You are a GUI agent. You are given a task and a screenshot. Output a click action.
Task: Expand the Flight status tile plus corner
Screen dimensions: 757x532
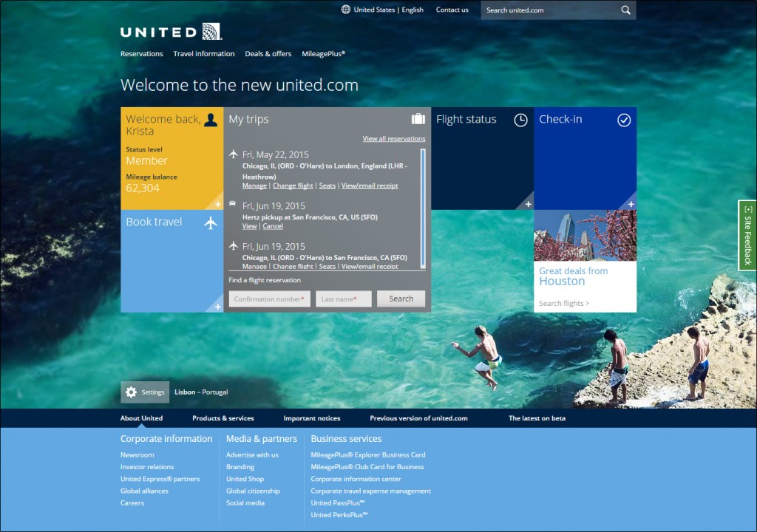[x=528, y=204]
